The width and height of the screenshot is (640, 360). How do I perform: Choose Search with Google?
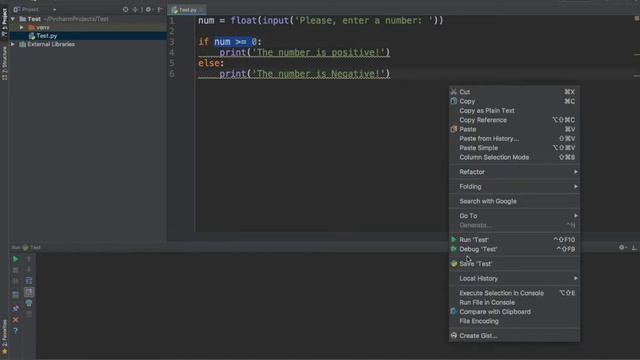pyautogui.click(x=514, y=201)
